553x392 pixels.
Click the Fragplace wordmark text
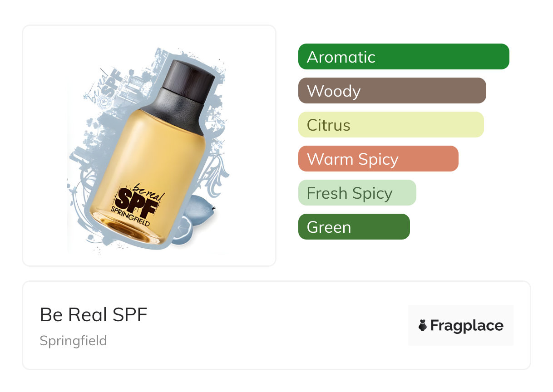pos(466,325)
